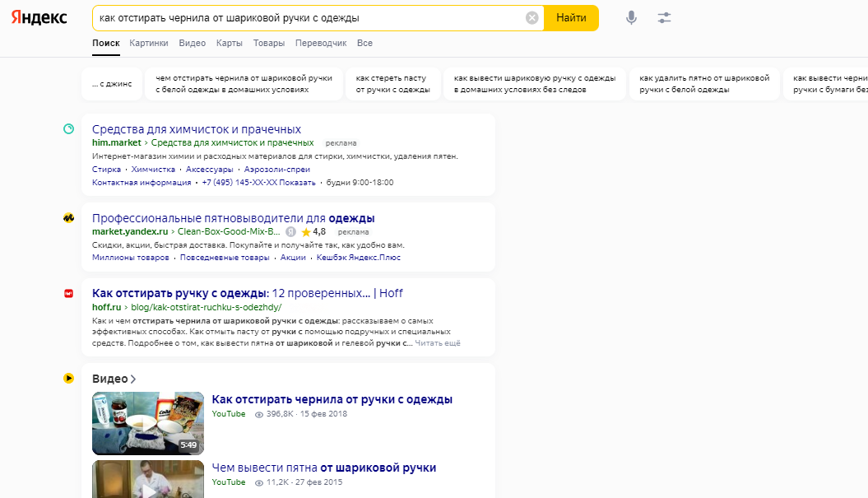Select suggestion 'как удалить пятно от шариковой ручки'
The height and width of the screenshot is (498, 868).
tap(705, 84)
